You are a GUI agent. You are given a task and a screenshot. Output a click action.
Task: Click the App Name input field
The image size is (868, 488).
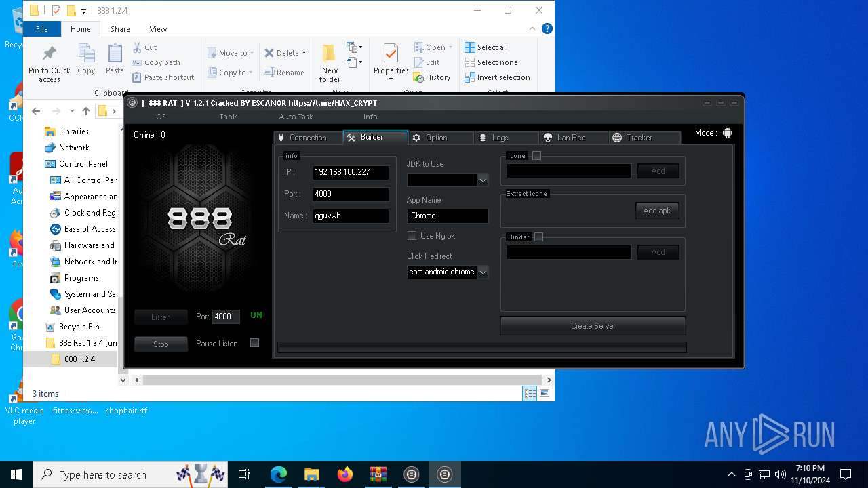click(x=448, y=216)
